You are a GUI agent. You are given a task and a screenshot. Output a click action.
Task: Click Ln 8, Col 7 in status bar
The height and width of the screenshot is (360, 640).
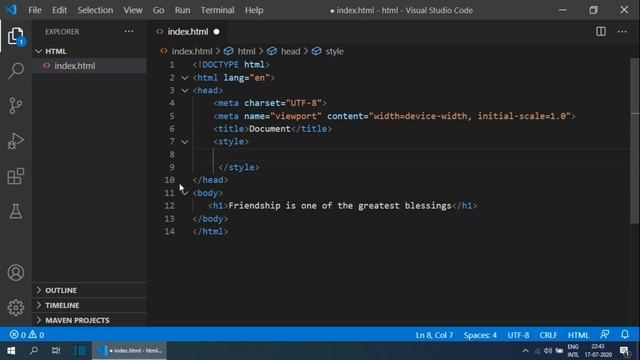point(434,335)
